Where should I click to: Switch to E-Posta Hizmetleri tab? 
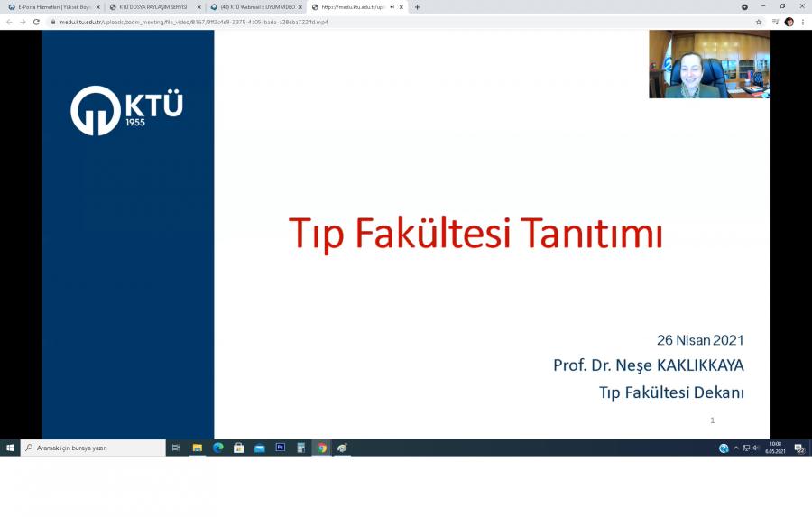pyautogui.click(x=52, y=7)
